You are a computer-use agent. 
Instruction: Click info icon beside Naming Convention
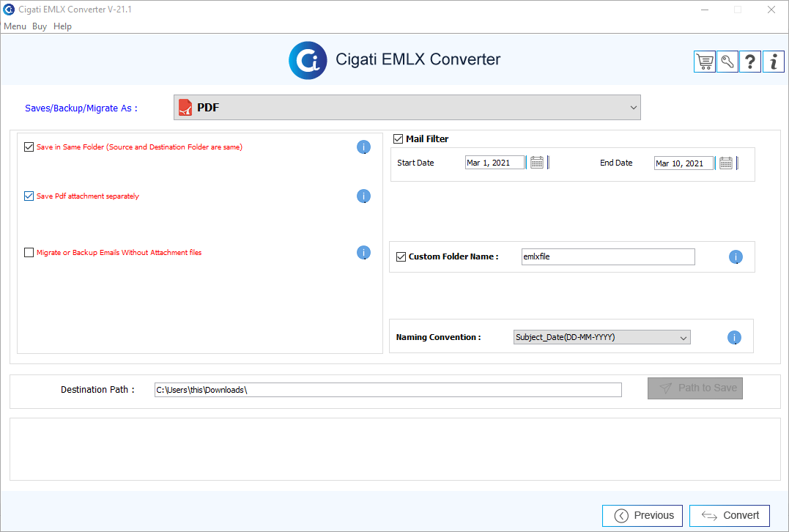(x=734, y=338)
